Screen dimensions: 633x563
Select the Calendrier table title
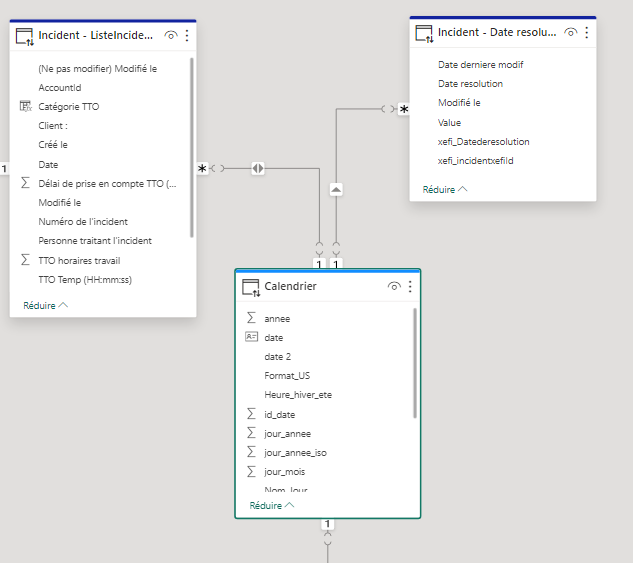[x=290, y=286]
